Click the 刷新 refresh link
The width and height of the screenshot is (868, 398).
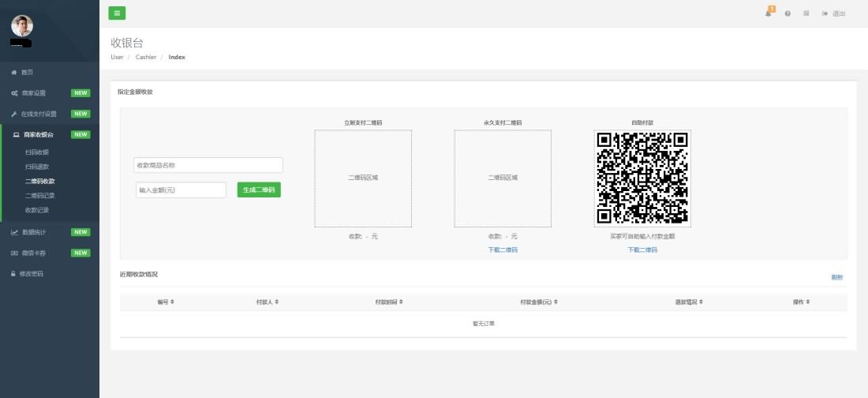click(x=837, y=276)
